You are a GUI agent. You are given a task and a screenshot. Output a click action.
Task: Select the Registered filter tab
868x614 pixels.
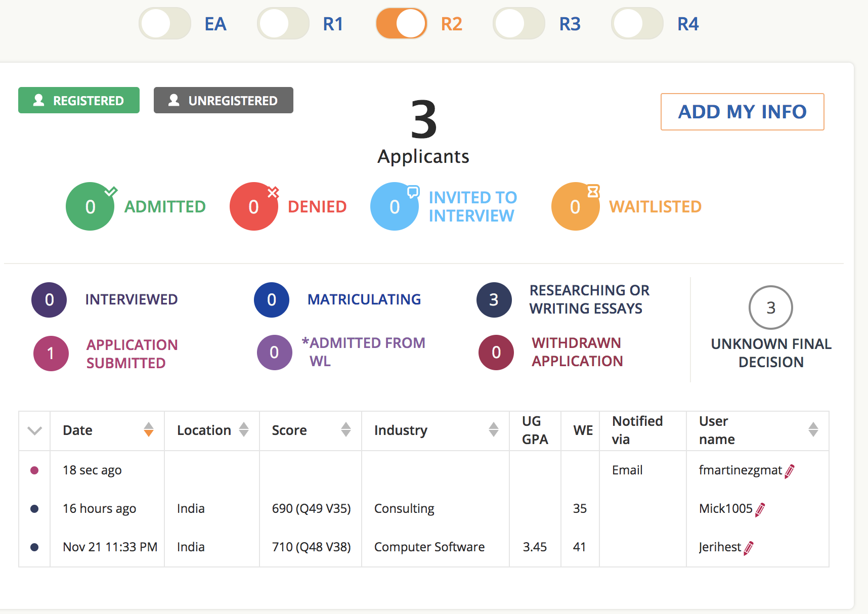click(x=79, y=100)
